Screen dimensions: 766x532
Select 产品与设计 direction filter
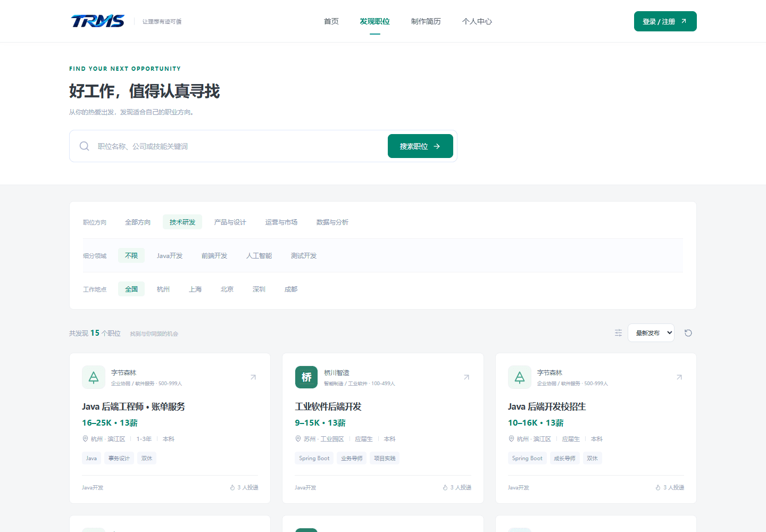click(x=230, y=222)
